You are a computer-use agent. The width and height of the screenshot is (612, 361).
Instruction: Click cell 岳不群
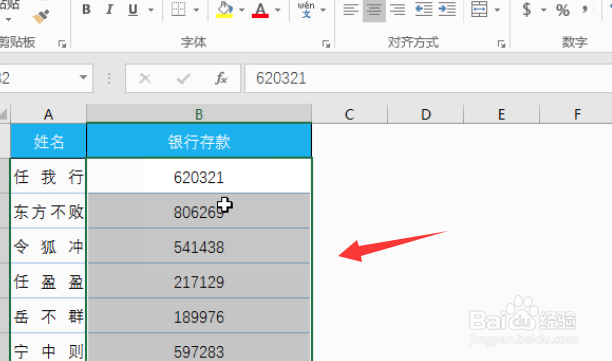tap(48, 316)
